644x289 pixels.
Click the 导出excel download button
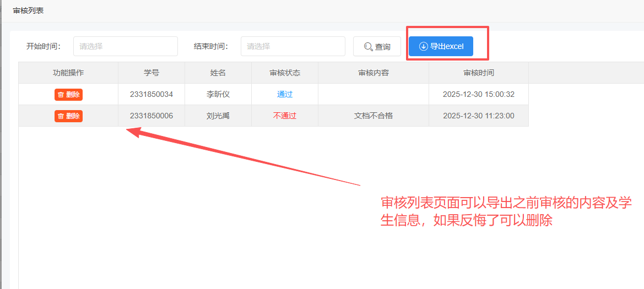[x=441, y=46]
